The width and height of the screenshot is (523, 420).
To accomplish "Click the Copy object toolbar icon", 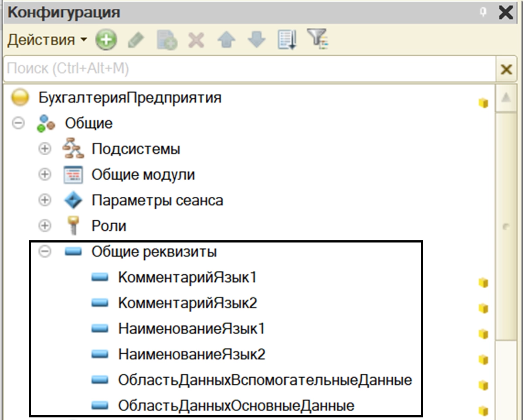I will pos(166,41).
